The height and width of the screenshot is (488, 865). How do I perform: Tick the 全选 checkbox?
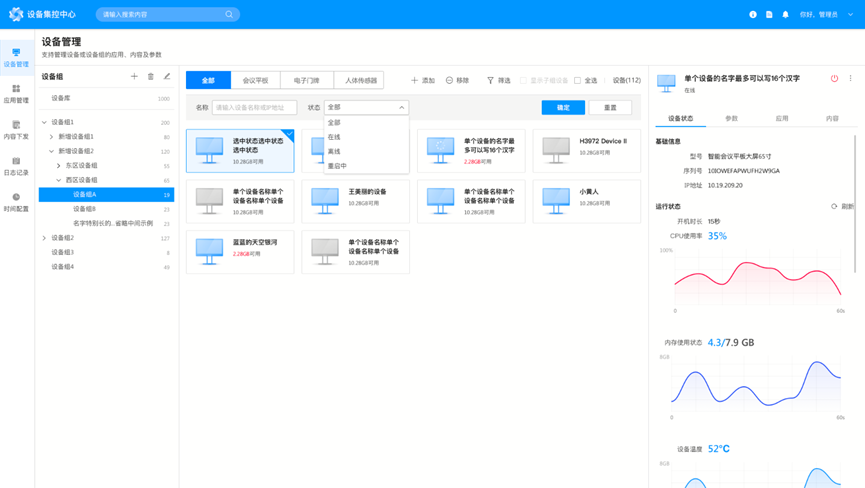577,80
